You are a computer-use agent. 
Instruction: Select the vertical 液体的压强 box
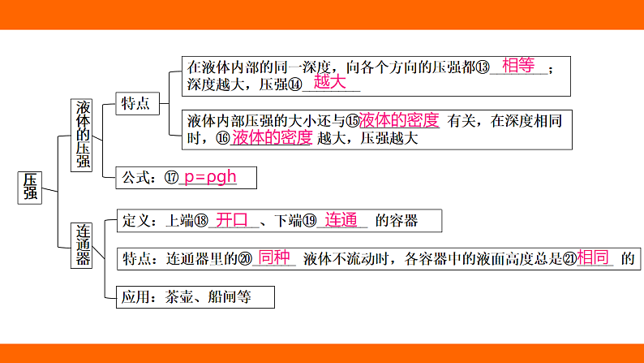83,134
